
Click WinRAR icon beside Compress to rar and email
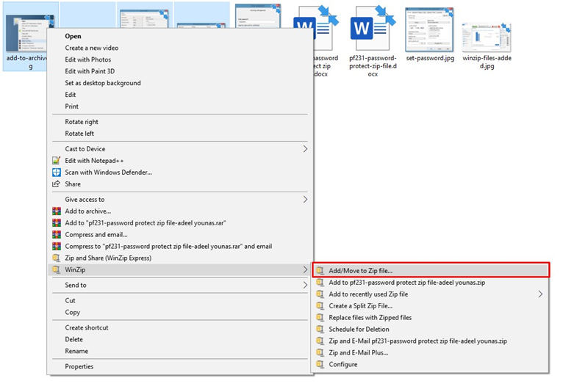[57, 247]
